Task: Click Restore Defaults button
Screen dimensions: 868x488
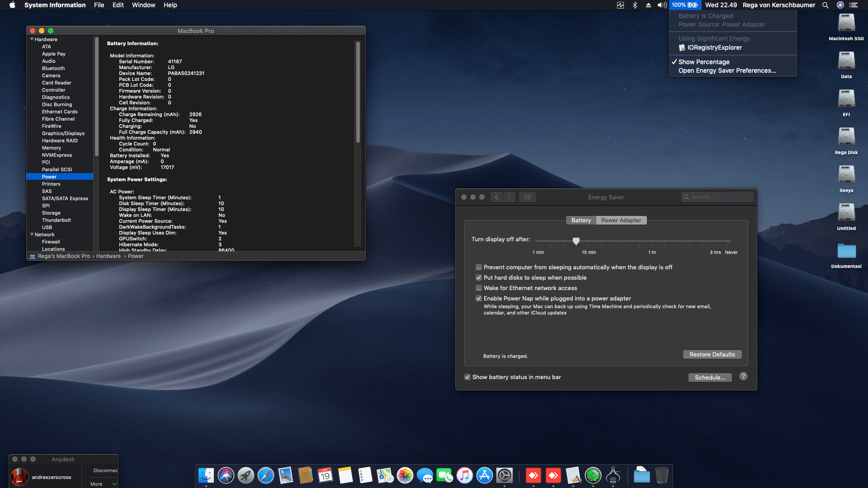Action: click(x=712, y=354)
